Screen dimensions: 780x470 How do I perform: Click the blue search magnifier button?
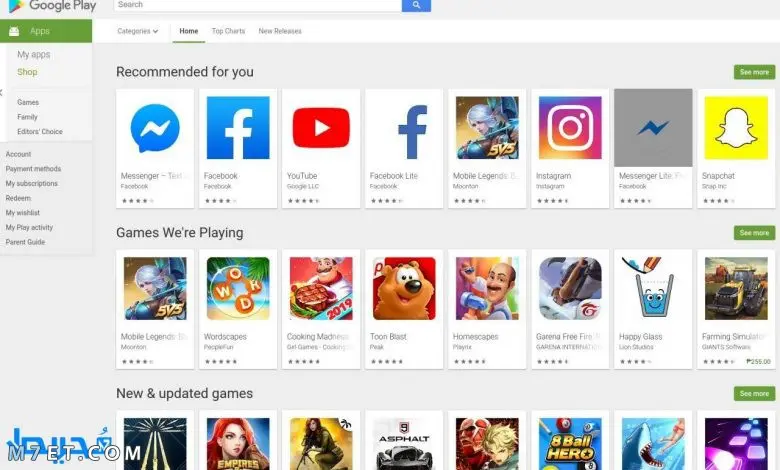click(416, 5)
